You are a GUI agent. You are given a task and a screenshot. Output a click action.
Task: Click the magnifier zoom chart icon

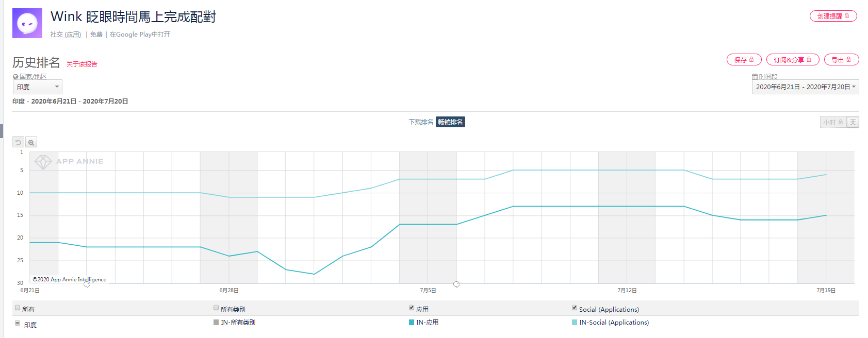31,142
